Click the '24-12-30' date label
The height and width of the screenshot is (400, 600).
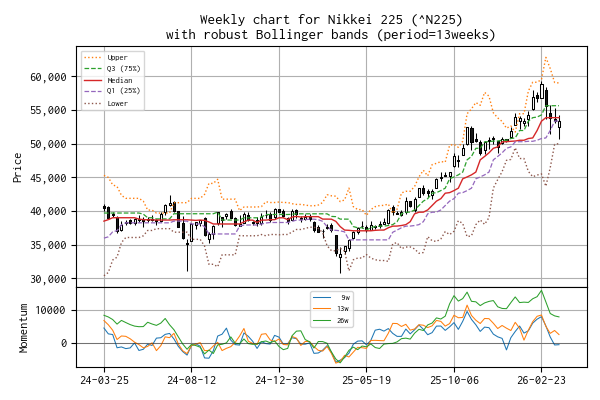coord(279,380)
